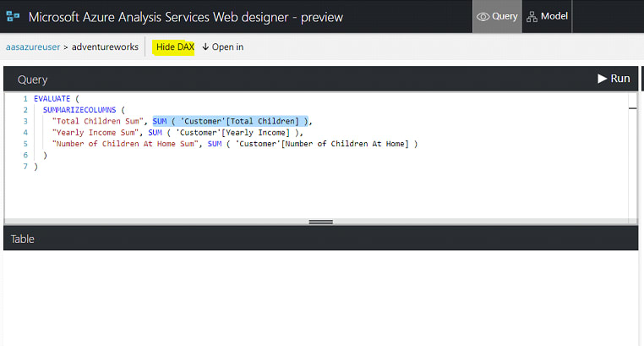Screen dimensions: 644x346
Task: Click the closing parenthesis on line 6
Action: click(45, 156)
